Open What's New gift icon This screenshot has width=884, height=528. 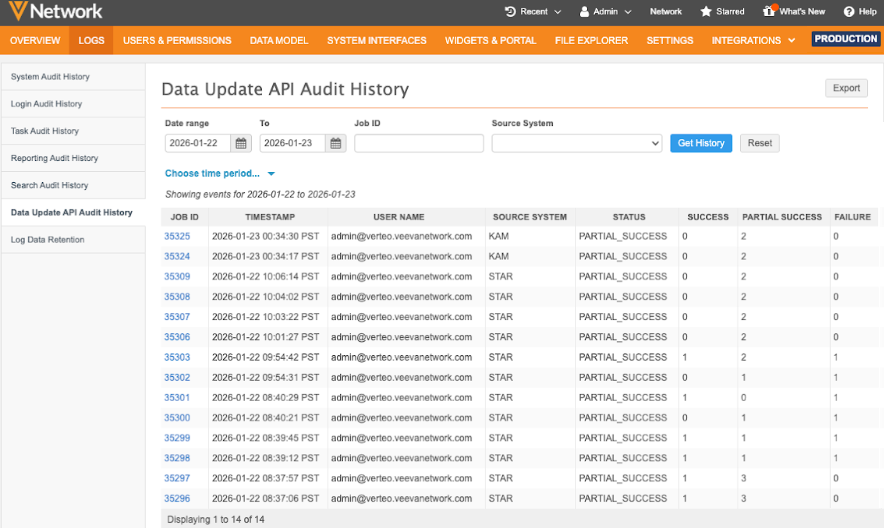coord(768,12)
